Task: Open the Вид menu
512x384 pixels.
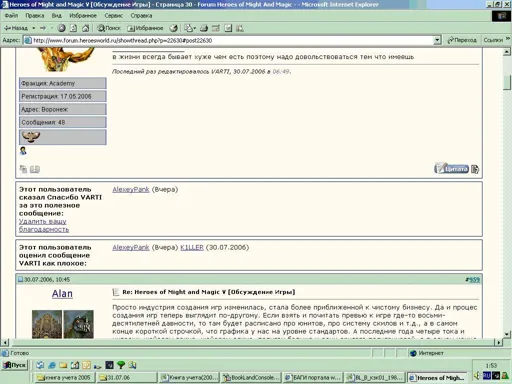Action: (56, 15)
